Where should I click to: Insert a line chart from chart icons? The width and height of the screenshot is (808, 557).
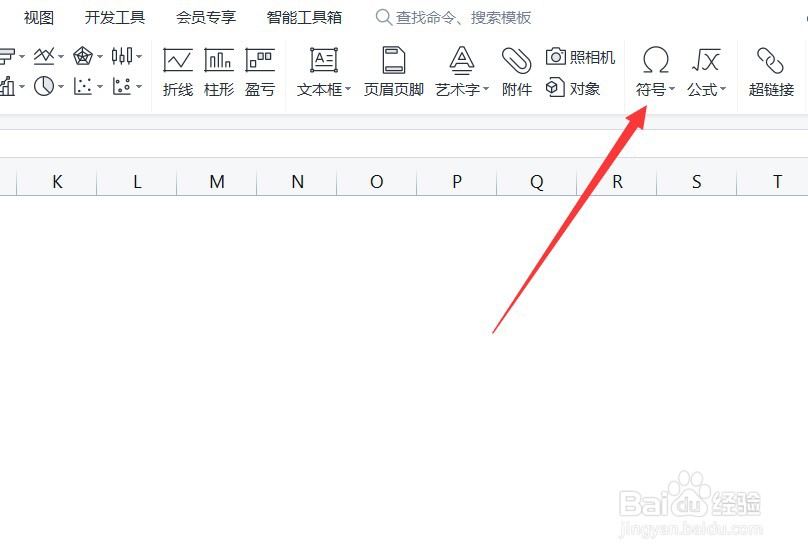[x=44, y=56]
